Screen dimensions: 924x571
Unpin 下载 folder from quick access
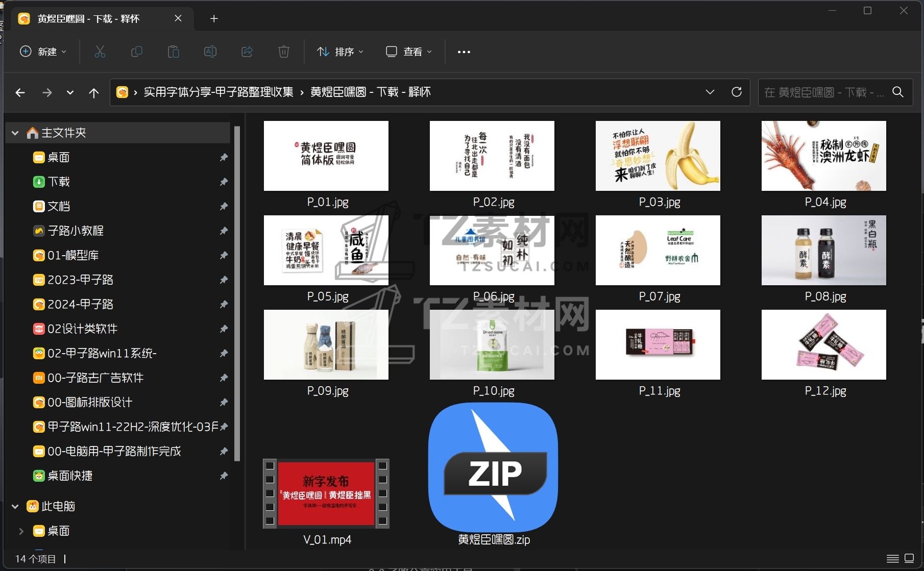point(224,182)
